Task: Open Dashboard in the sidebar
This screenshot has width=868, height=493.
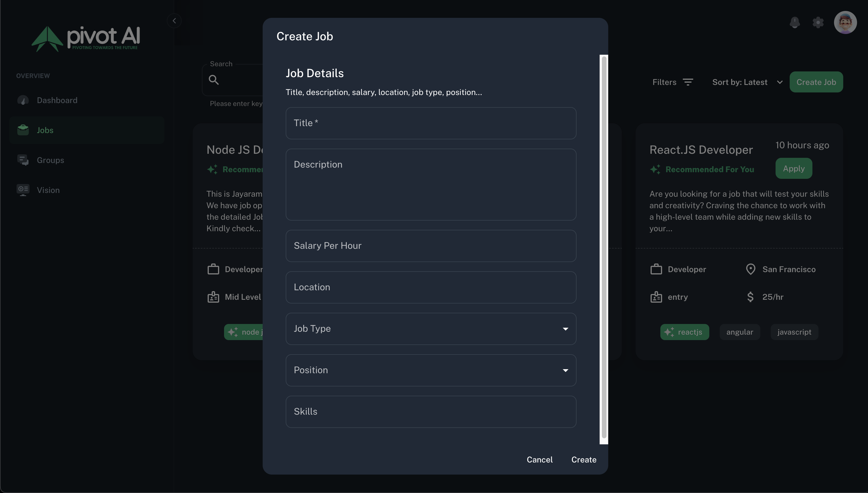Action: click(57, 100)
